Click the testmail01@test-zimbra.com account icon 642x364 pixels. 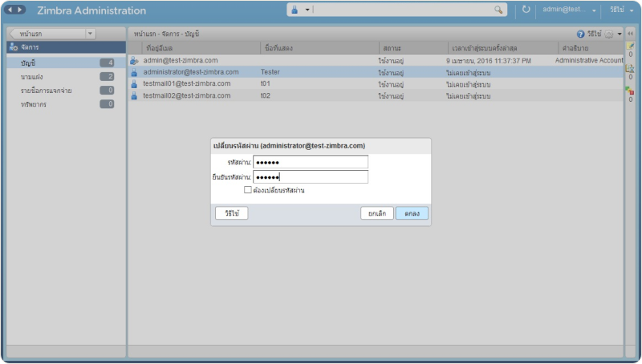(134, 84)
